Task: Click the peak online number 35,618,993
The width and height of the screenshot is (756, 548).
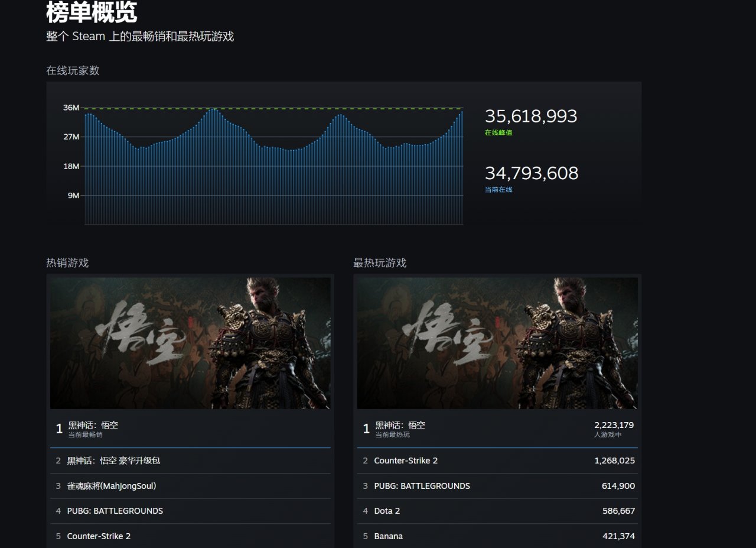Action: click(x=531, y=116)
